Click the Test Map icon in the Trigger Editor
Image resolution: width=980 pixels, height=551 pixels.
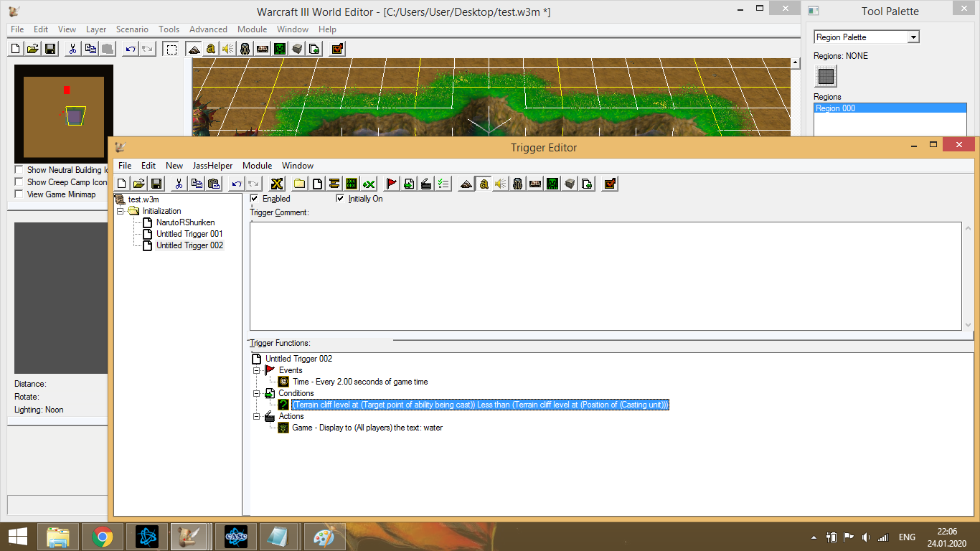tap(610, 184)
